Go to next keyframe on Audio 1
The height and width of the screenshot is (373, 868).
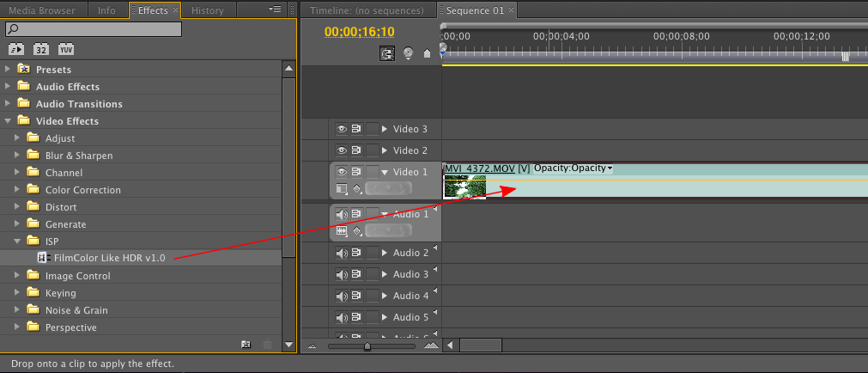pos(404,230)
